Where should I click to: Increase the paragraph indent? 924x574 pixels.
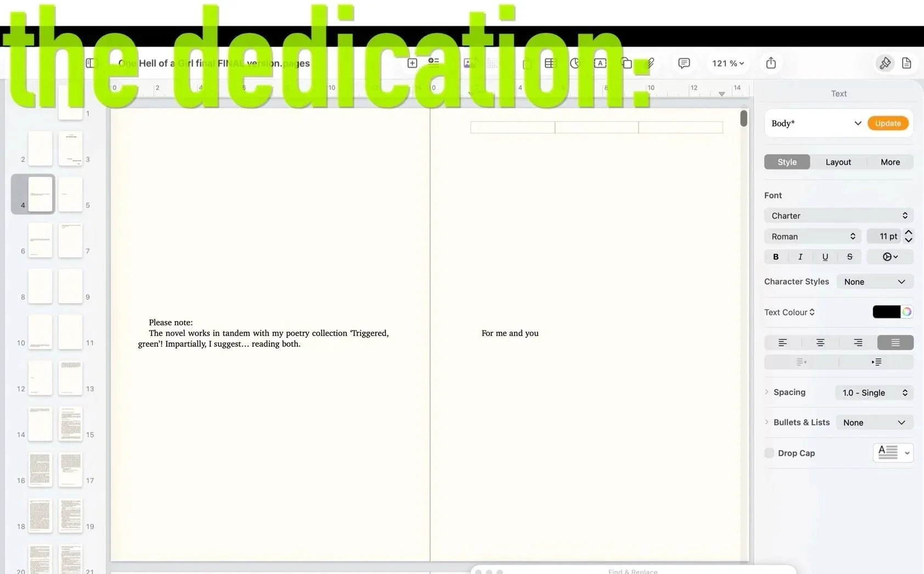pos(876,362)
